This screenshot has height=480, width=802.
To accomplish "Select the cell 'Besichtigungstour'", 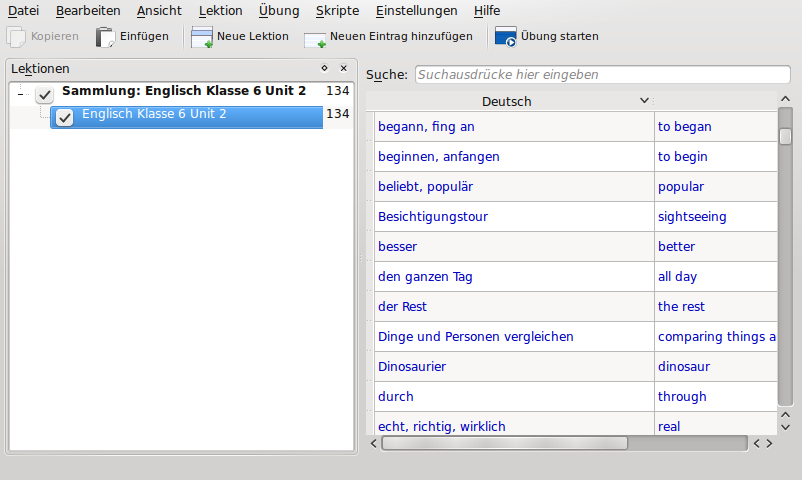I will click(x=514, y=216).
